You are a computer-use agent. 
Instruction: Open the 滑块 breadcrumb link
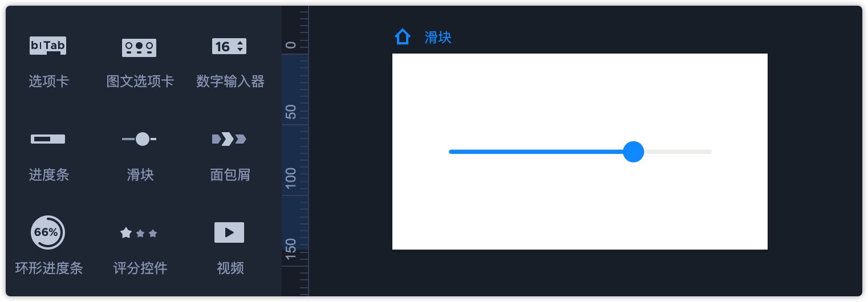coord(438,38)
